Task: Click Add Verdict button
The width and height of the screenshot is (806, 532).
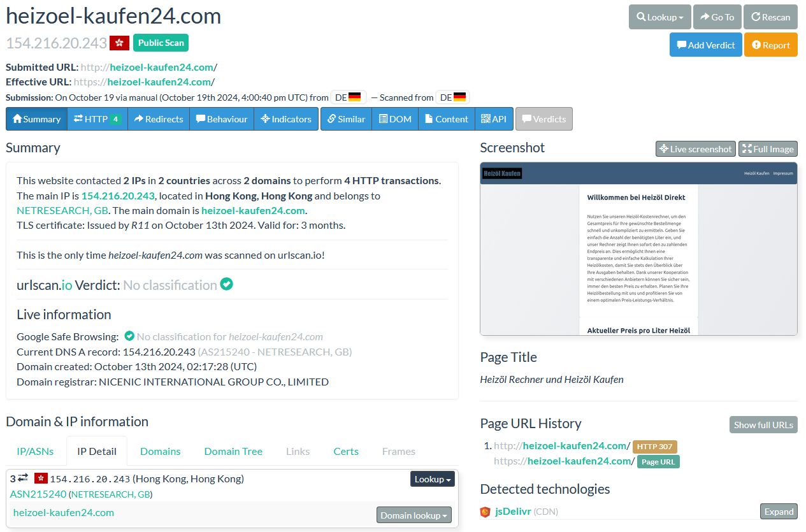Action: [x=706, y=45]
